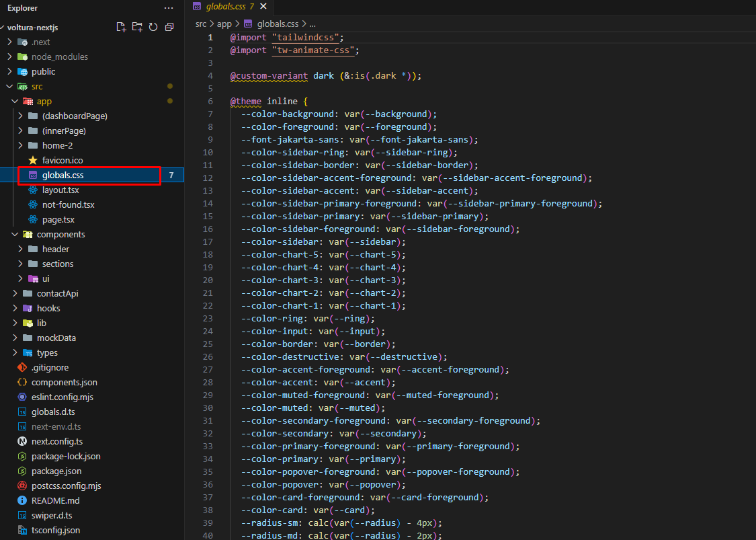Expand the (dashboardPage) folder
756x540 pixels.
(74, 116)
